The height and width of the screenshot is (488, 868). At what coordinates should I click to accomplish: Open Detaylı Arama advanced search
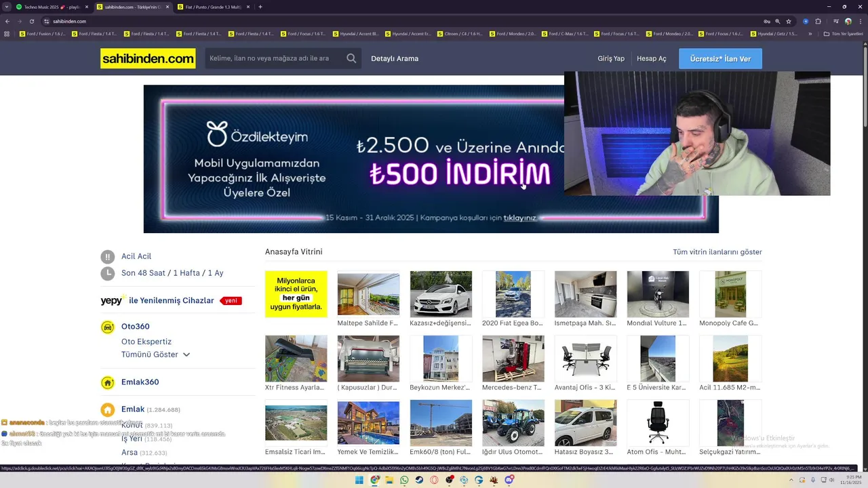pyautogui.click(x=395, y=58)
